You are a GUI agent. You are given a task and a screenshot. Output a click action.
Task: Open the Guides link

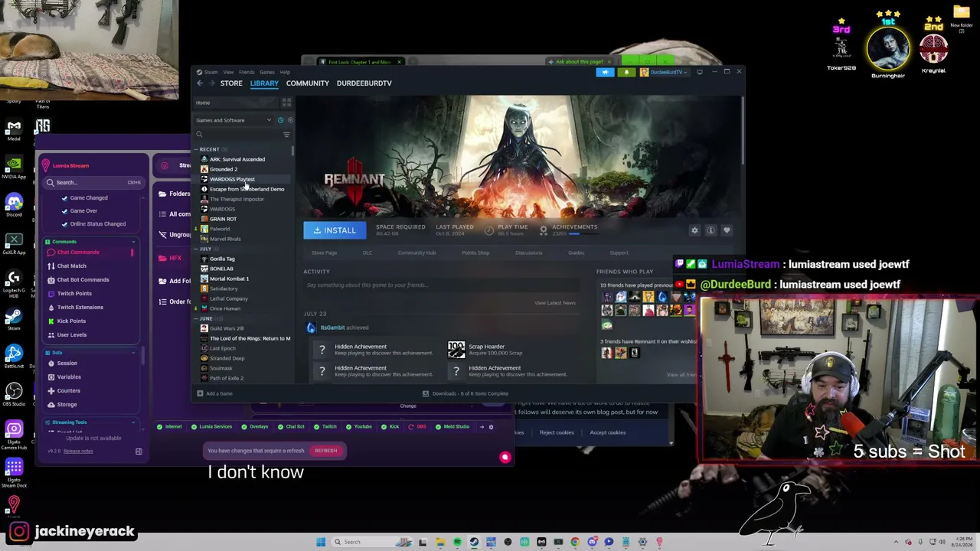(x=576, y=253)
